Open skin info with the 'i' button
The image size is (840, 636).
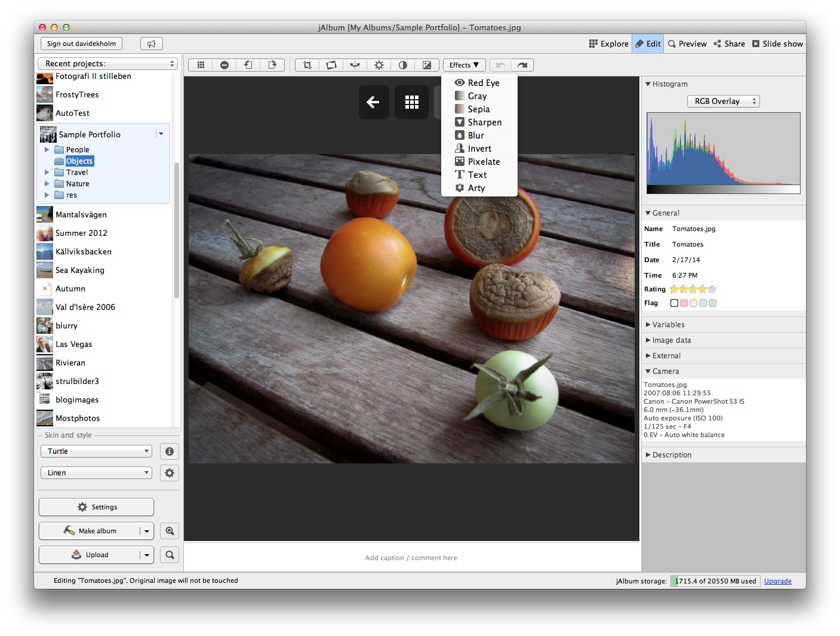pyautogui.click(x=170, y=451)
